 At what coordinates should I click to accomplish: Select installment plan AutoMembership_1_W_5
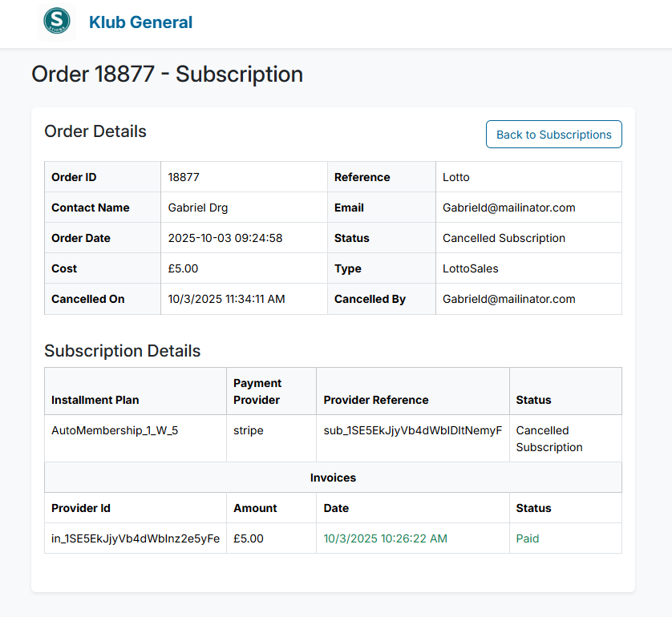click(x=115, y=430)
